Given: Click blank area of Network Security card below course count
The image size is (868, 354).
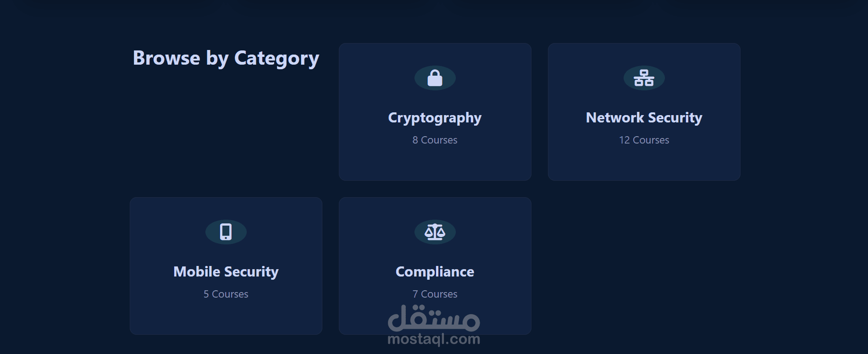Looking at the screenshot, I should click(644, 163).
